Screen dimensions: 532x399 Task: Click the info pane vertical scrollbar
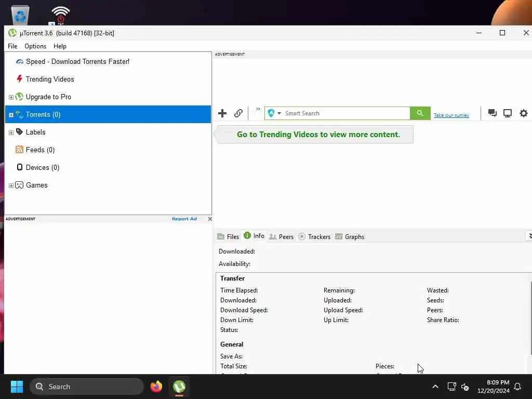coord(530,318)
